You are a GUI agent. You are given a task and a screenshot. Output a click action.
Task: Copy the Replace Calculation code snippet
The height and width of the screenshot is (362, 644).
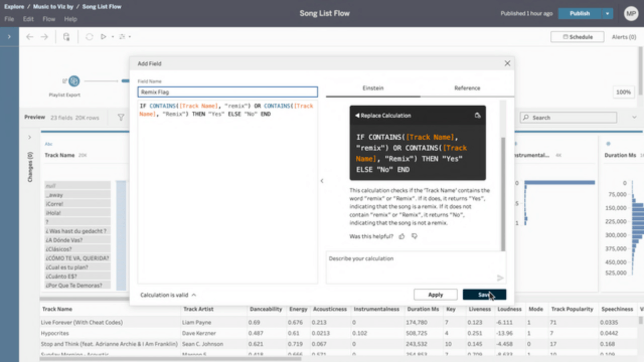[x=477, y=115]
